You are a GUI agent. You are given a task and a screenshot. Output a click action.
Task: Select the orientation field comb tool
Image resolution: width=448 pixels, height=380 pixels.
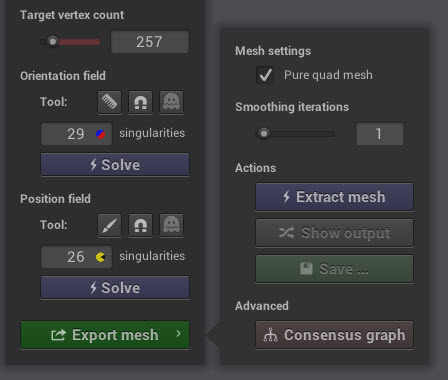pyautogui.click(x=109, y=102)
